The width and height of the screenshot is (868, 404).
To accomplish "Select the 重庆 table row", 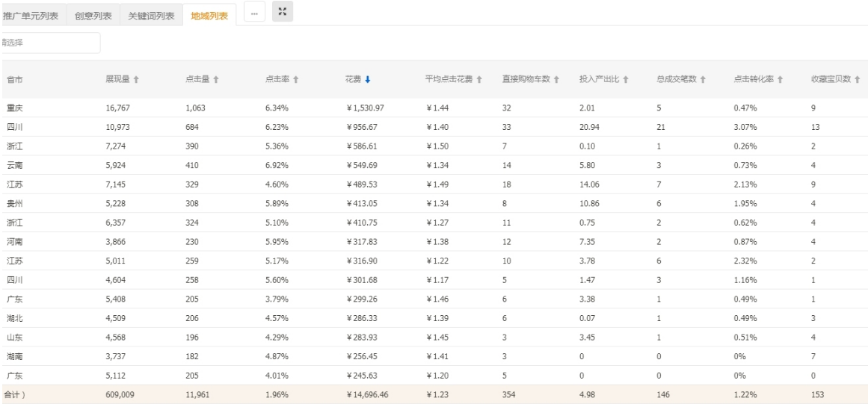I will tap(434, 108).
